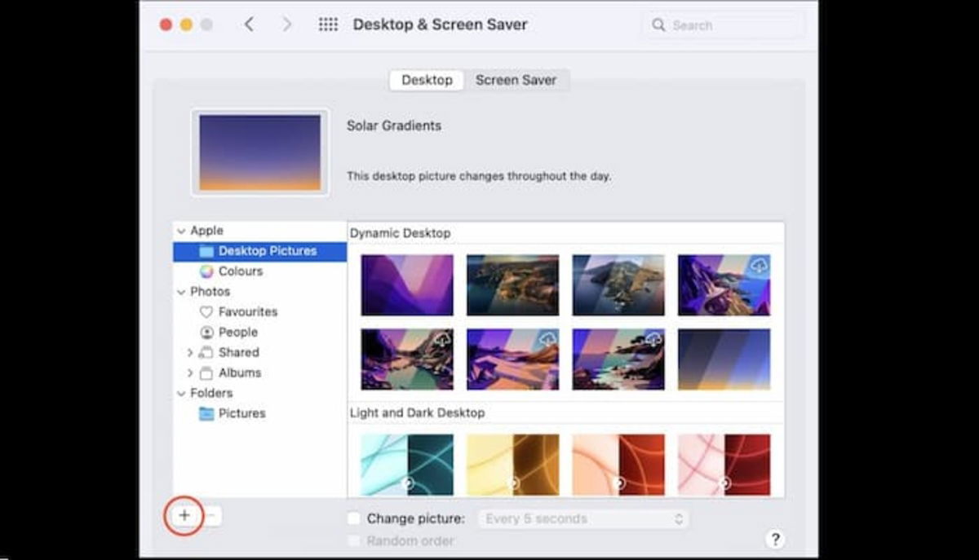Switch to the Screen Saver tab

coord(516,80)
